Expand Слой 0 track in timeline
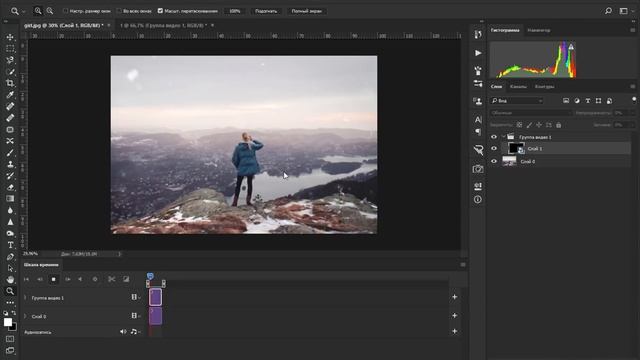Screen dimensions: 640x360 tap(25, 316)
